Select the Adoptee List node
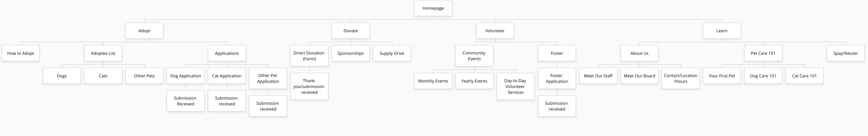The height and width of the screenshot is (136, 868). click(103, 53)
